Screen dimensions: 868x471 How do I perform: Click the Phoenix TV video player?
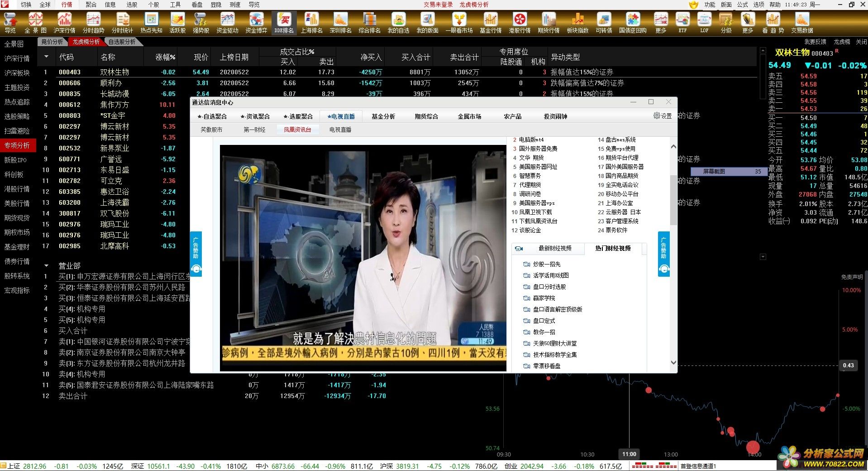[x=363, y=258]
